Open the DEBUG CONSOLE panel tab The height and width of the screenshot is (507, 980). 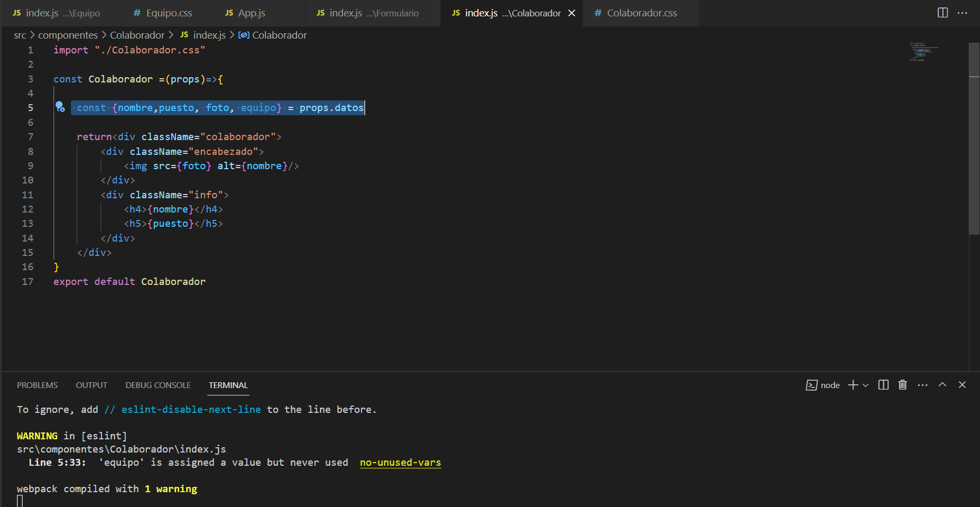point(158,385)
